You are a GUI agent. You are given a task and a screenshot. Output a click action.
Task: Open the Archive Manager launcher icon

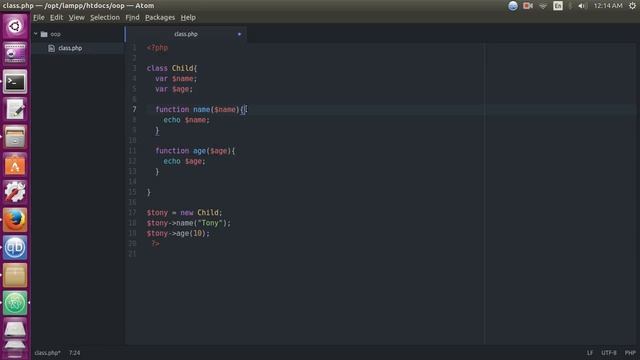point(15,276)
